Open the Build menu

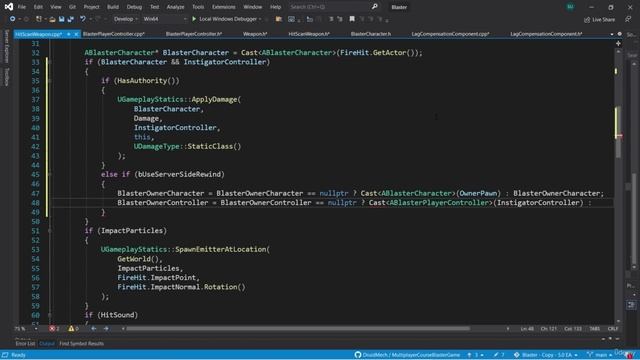[113, 7]
